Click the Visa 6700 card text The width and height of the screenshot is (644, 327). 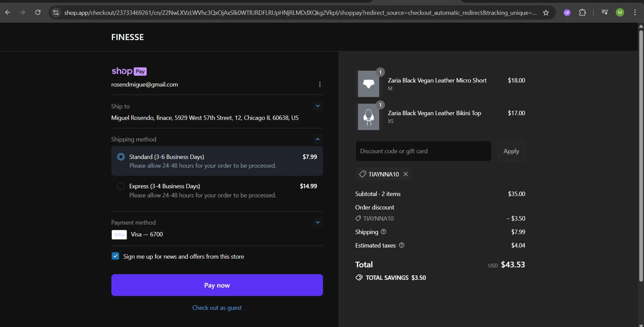pos(147,235)
